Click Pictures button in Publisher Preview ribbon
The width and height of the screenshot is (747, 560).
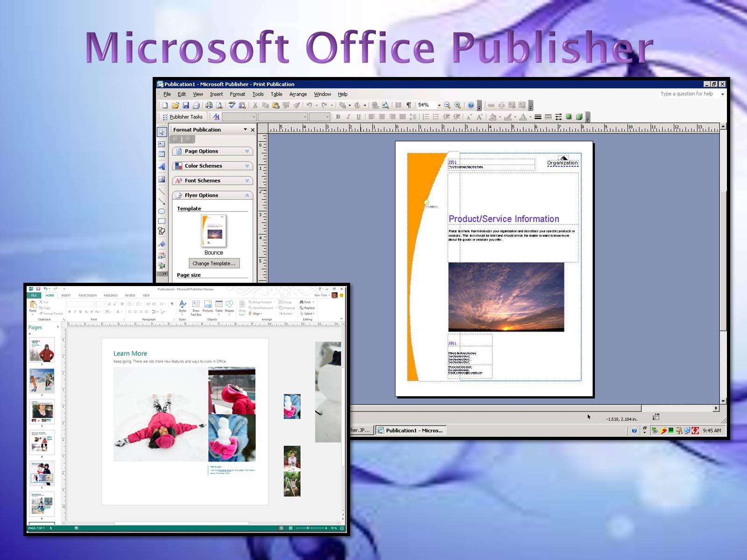(208, 307)
